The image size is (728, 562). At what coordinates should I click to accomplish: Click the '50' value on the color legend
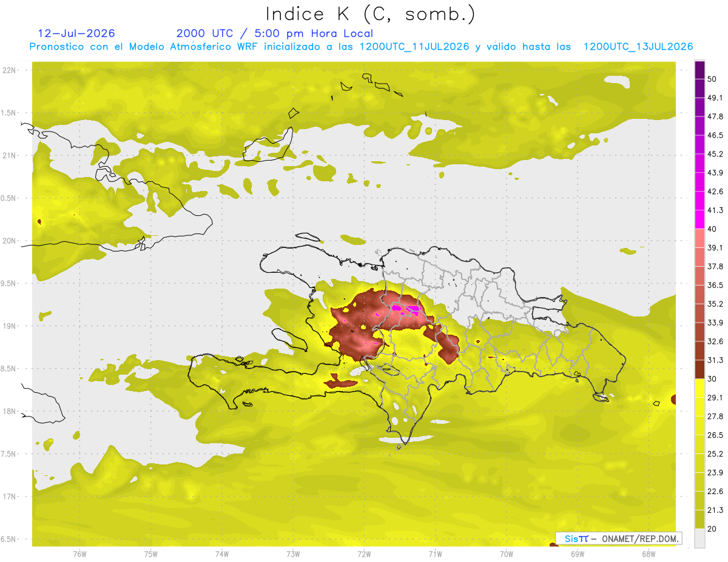712,79
